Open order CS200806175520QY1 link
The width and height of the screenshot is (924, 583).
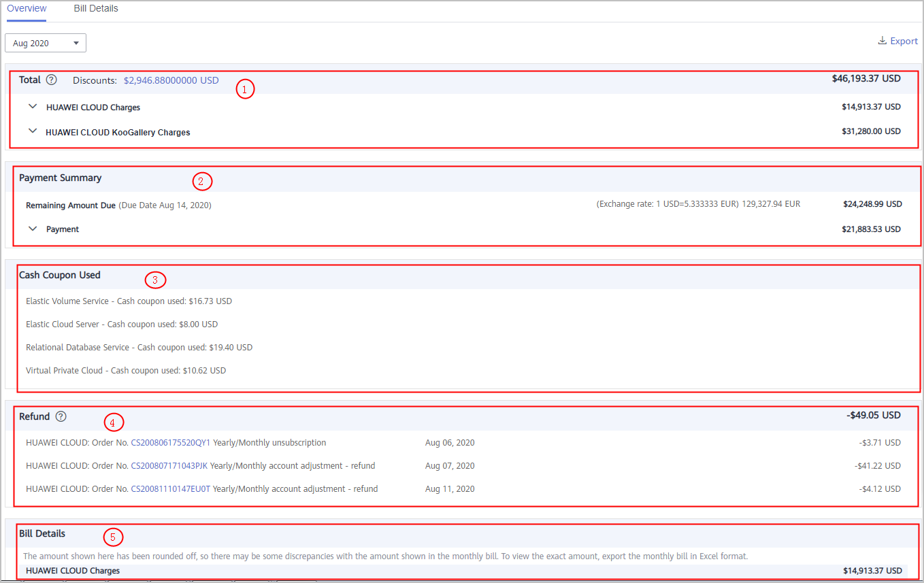coord(171,443)
